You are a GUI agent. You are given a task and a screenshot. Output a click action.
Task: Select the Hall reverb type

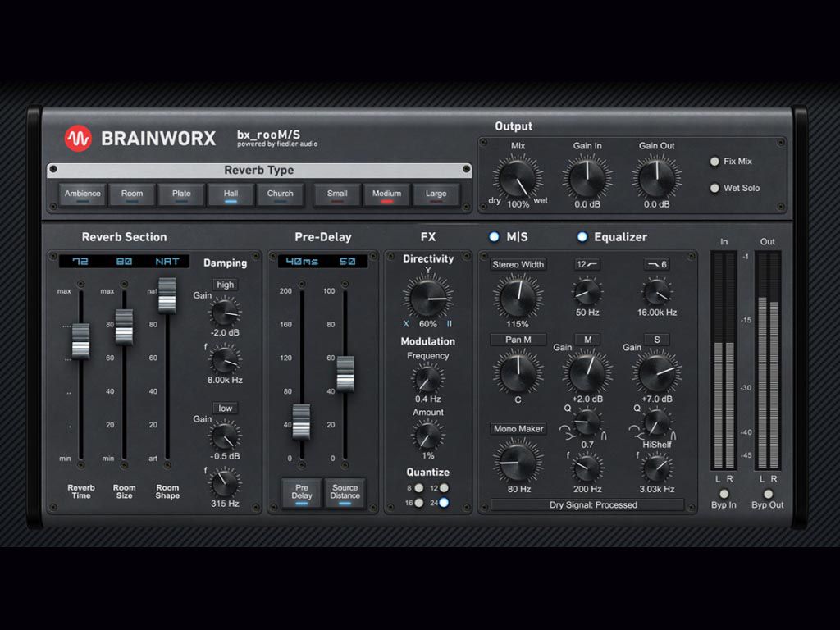[231, 194]
